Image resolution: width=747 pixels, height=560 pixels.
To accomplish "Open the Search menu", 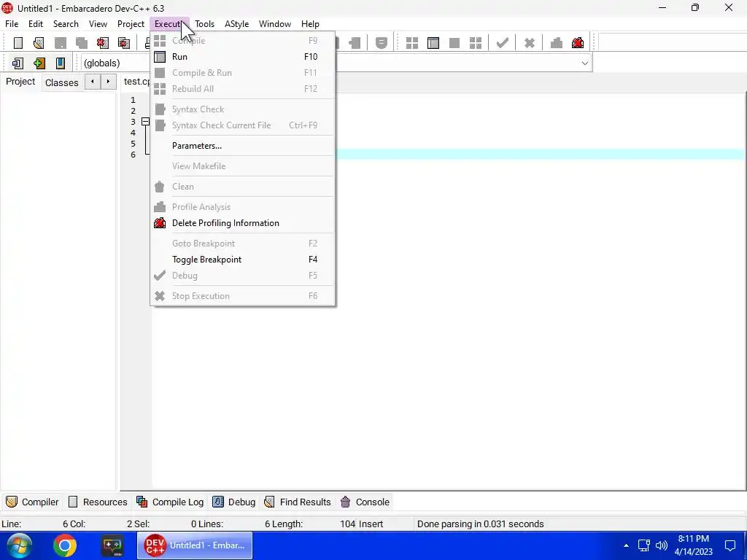I will (66, 24).
